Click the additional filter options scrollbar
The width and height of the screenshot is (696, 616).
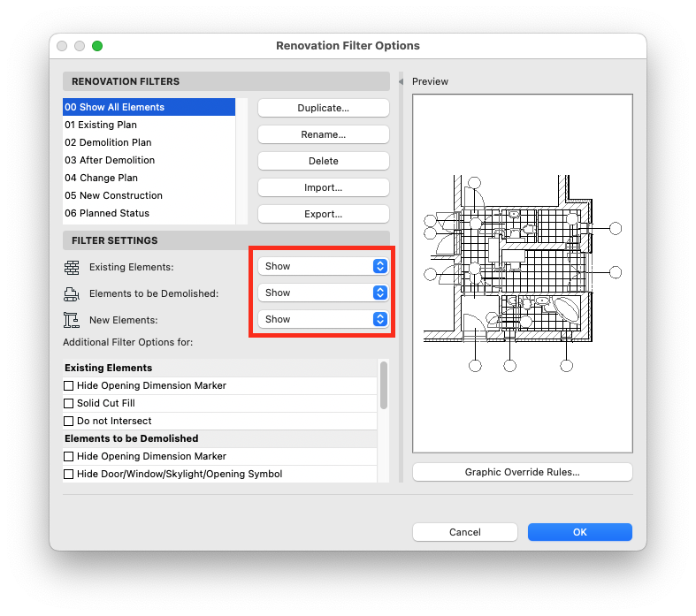click(384, 385)
